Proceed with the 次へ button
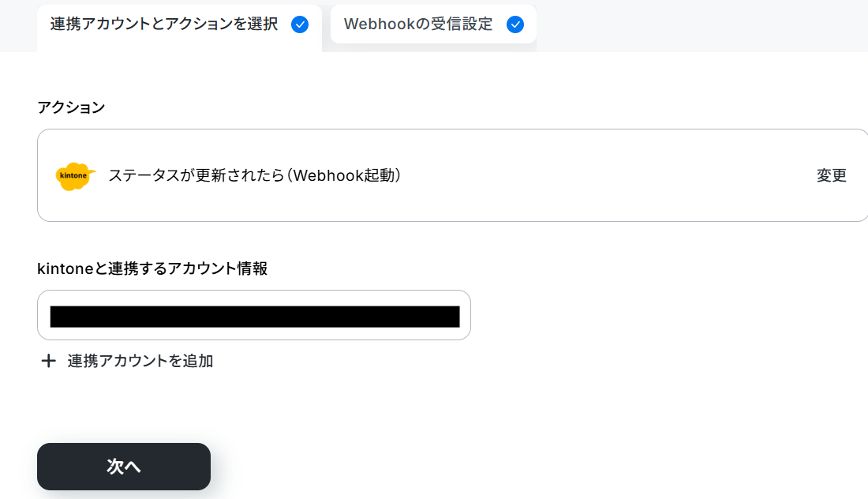This screenshot has width=868, height=499. [x=124, y=467]
